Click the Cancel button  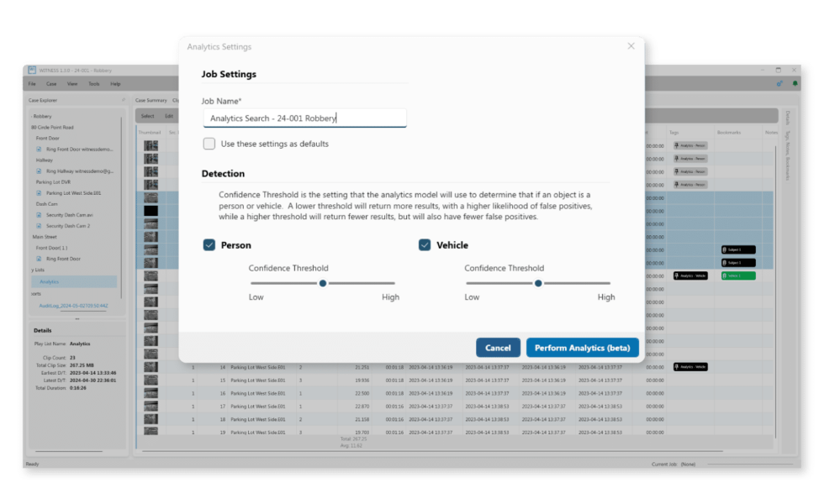(x=498, y=348)
